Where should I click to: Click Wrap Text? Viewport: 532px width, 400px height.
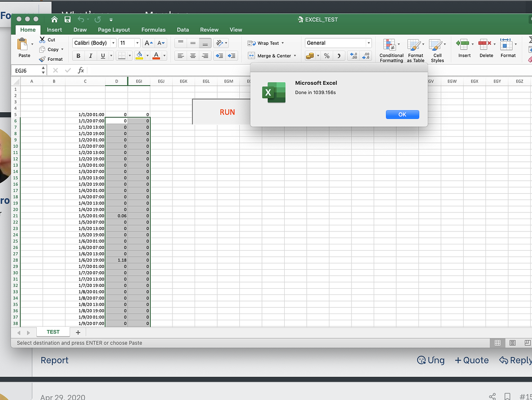265,43
